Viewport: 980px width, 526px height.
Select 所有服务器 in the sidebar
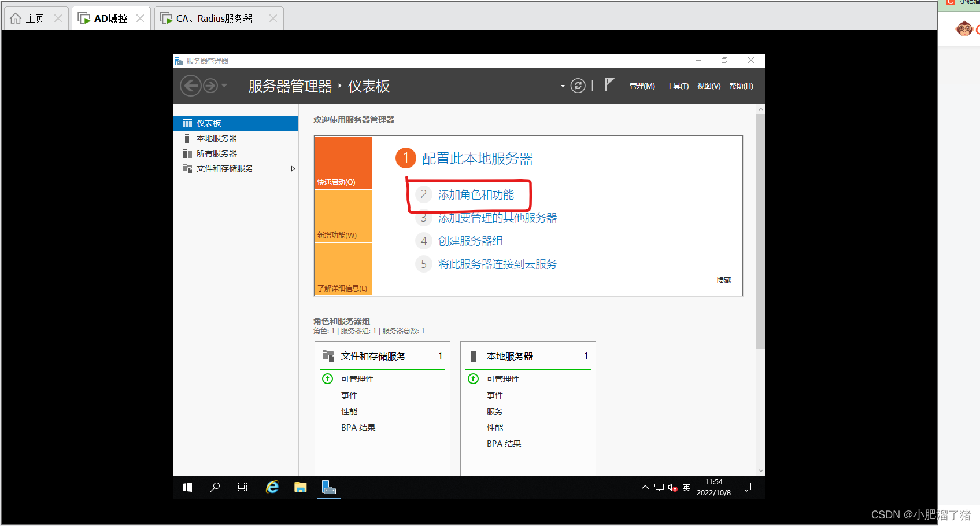tap(236, 153)
